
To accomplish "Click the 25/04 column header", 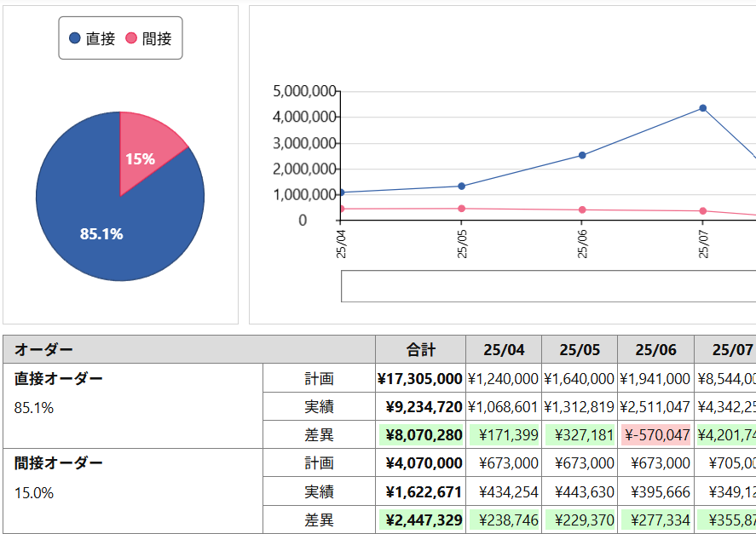I will (x=504, y=350).
